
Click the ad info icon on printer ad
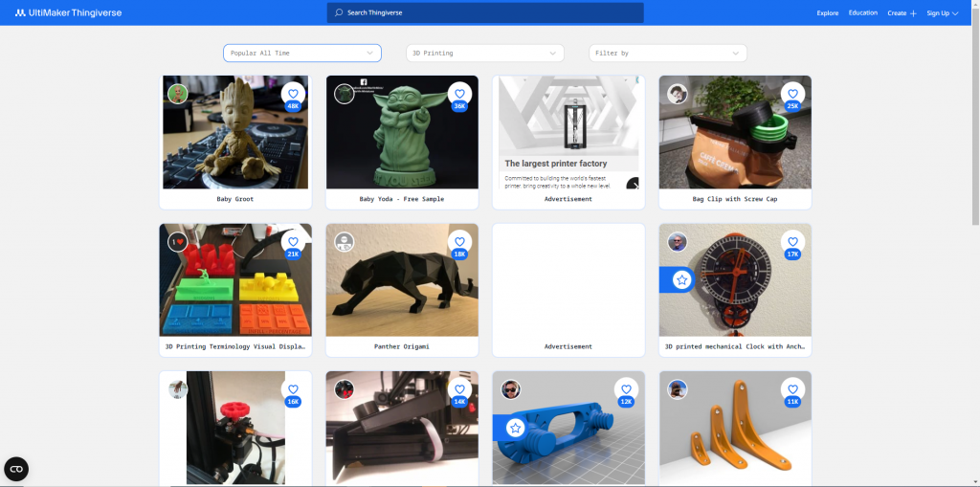[x=636, y=79]
